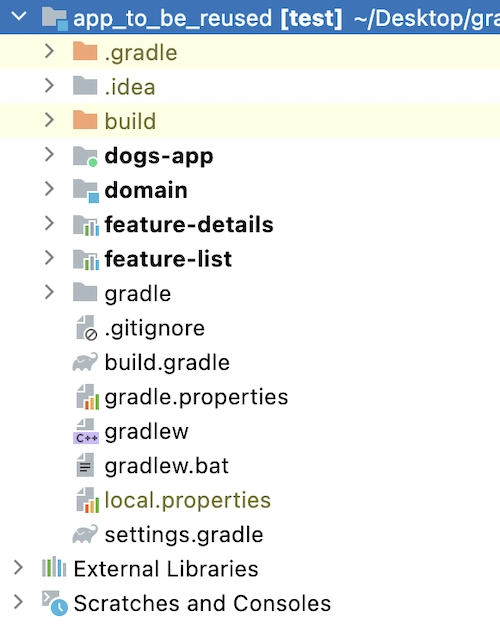Click the gradlew.bat text file icon
This screenshot has width=500, height=624.
(85, 465)
